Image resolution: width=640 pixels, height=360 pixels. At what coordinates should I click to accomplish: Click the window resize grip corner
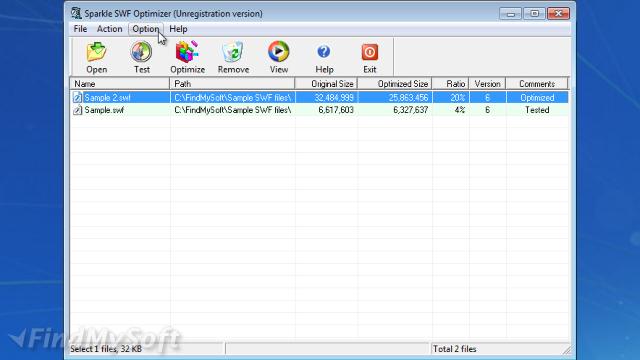point(567,350)
